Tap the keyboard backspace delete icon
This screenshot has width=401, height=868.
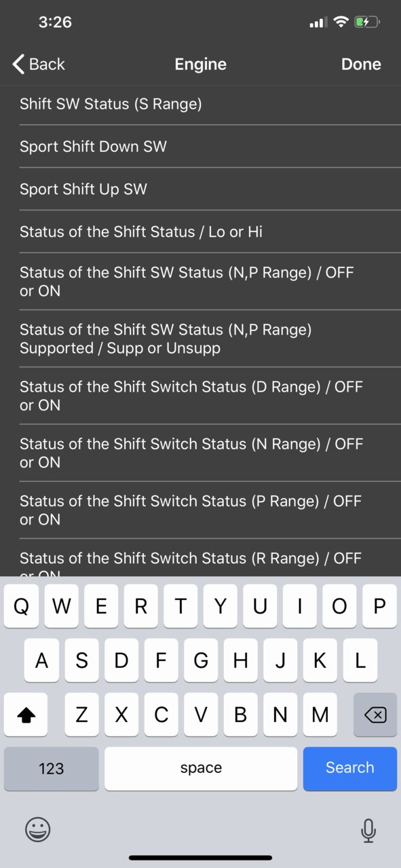375,715
